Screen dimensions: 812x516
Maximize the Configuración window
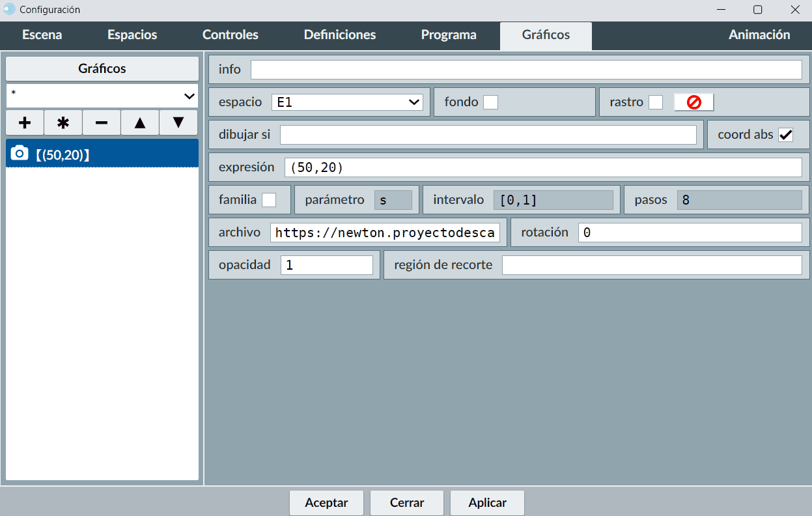click(758, 10)
